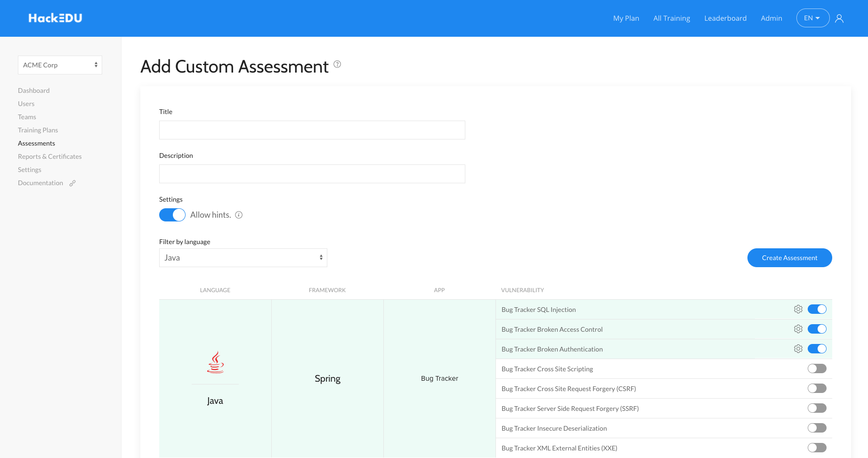Go to Dashboard in sidebar
The width and height of the screenshot is (868, 458).
click(34, 90)
